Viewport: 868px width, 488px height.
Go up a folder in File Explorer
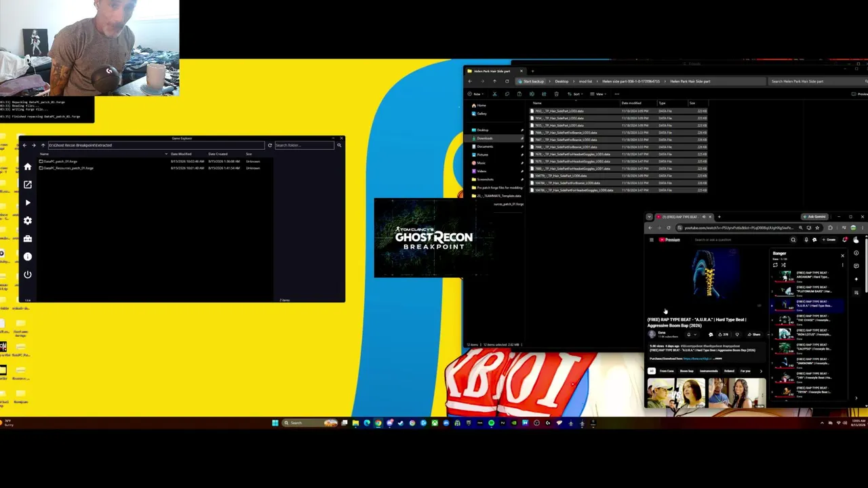[x=494, y=81]
